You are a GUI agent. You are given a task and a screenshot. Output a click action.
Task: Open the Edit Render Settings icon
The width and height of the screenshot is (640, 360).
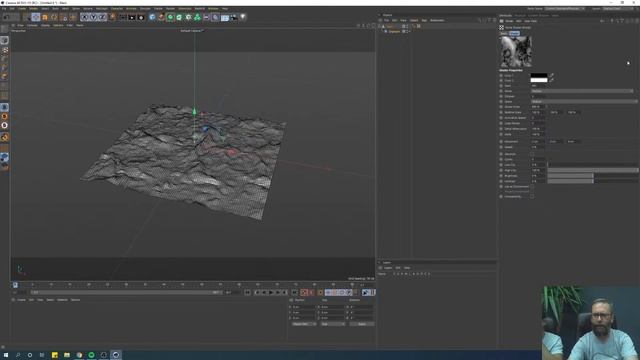coord(141,17)
